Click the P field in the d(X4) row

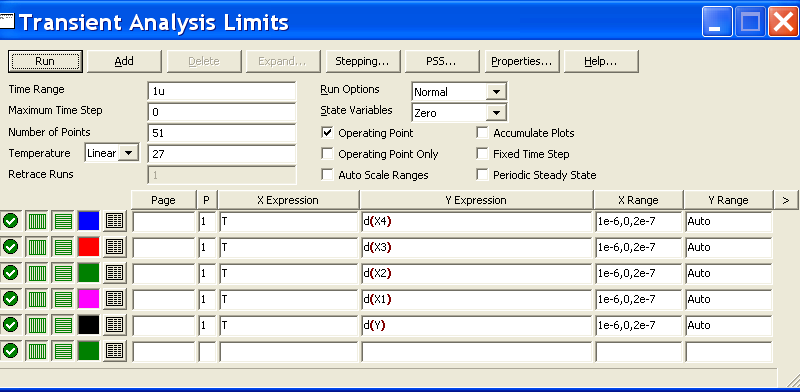click(207, 222)
